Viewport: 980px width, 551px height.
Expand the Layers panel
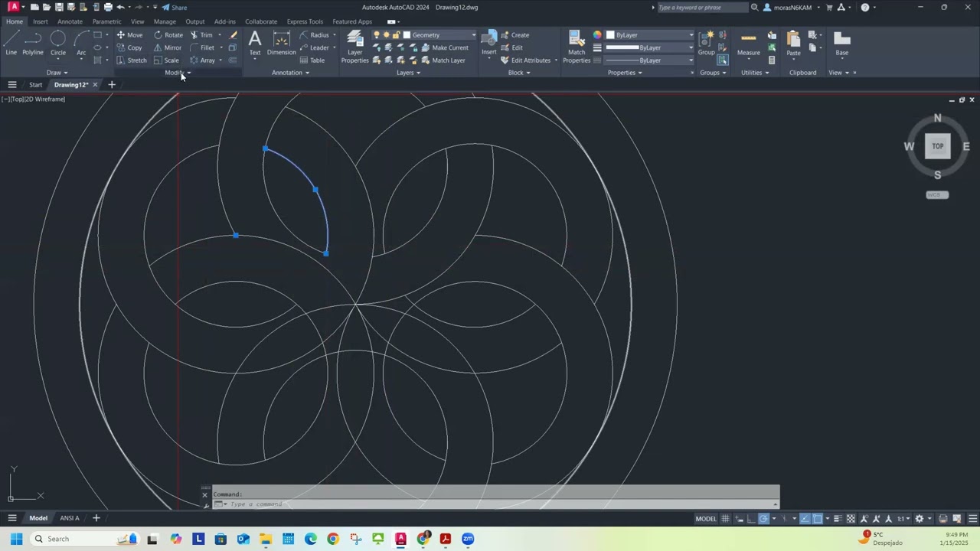(409, 73)
